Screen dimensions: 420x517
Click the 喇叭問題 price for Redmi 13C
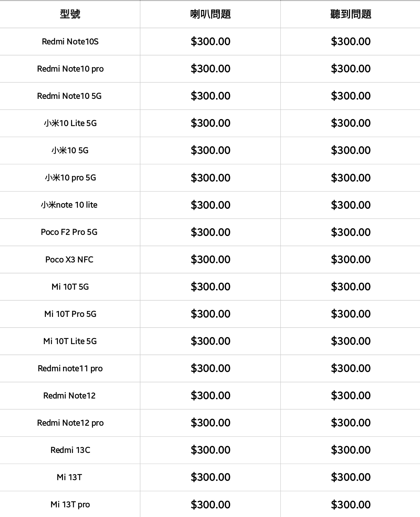[x=211, y=450]
